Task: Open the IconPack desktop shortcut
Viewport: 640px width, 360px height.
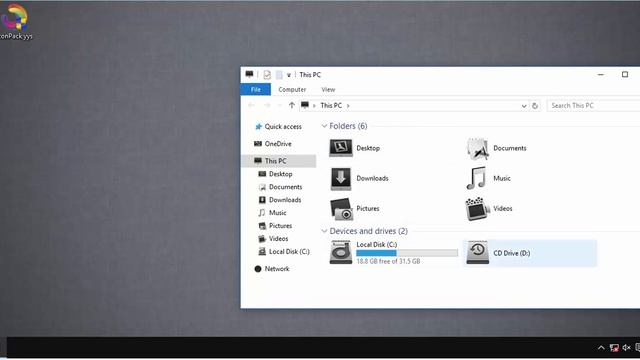Action: (x=15, y=21)
